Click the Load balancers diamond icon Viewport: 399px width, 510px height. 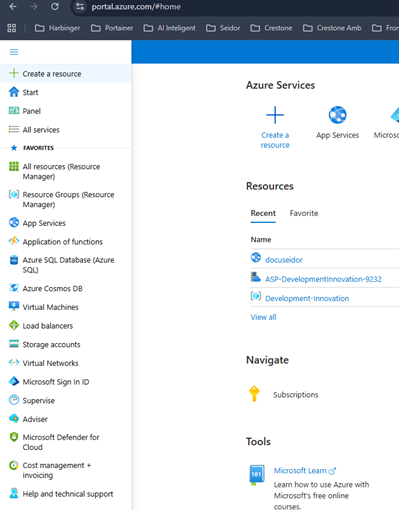14,325
